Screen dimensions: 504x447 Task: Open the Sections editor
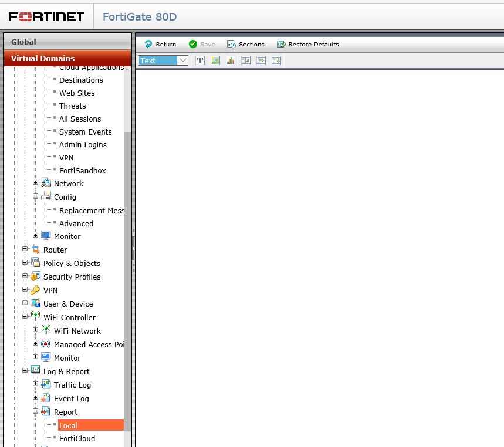246,44
